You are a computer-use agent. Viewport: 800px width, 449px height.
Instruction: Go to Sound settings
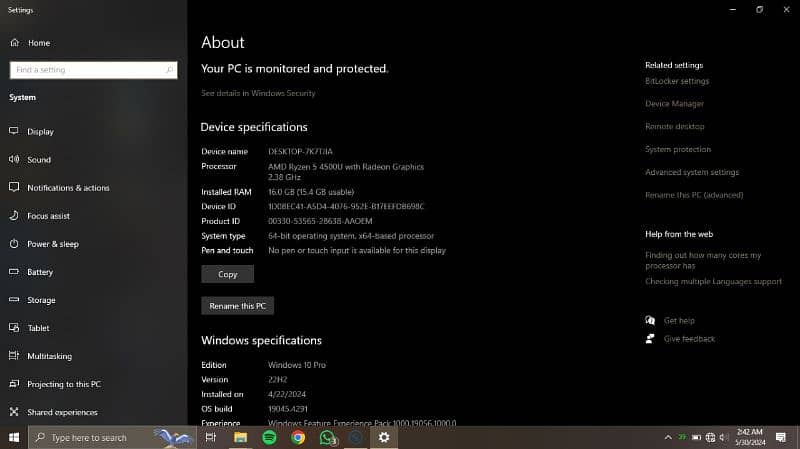click(x=39, y=160)
